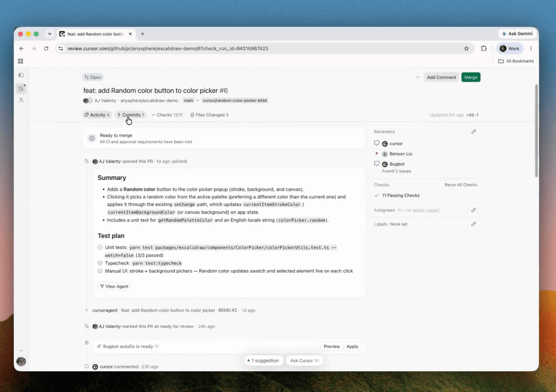556x392 pixels.
Task: Click 'Labels None set' text
Action: (x=391, y=224)
